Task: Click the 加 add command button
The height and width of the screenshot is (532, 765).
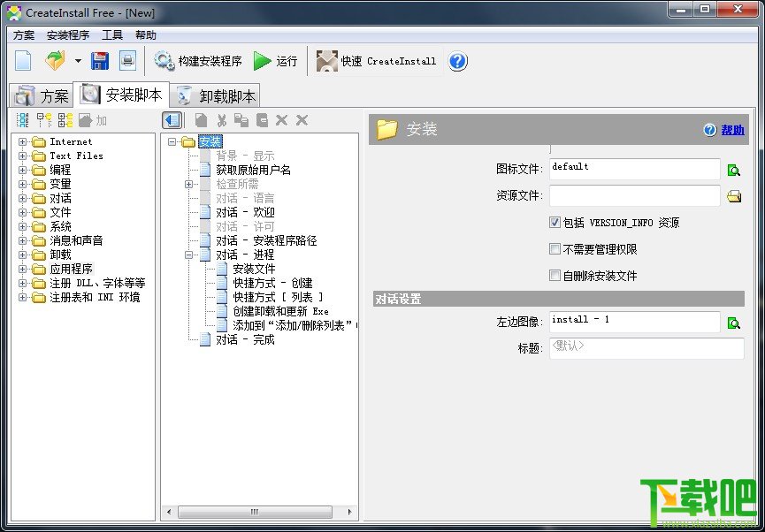Action: pos(92,120)
